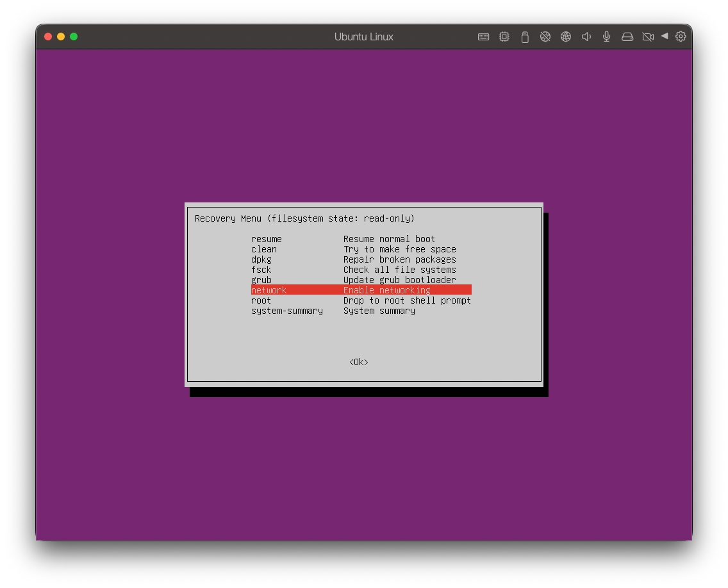The height and width of the screenshot is (588, 728).
Task: Click the globe network icon without a slash
Action: pyautogui.click(x=565, y=37)
